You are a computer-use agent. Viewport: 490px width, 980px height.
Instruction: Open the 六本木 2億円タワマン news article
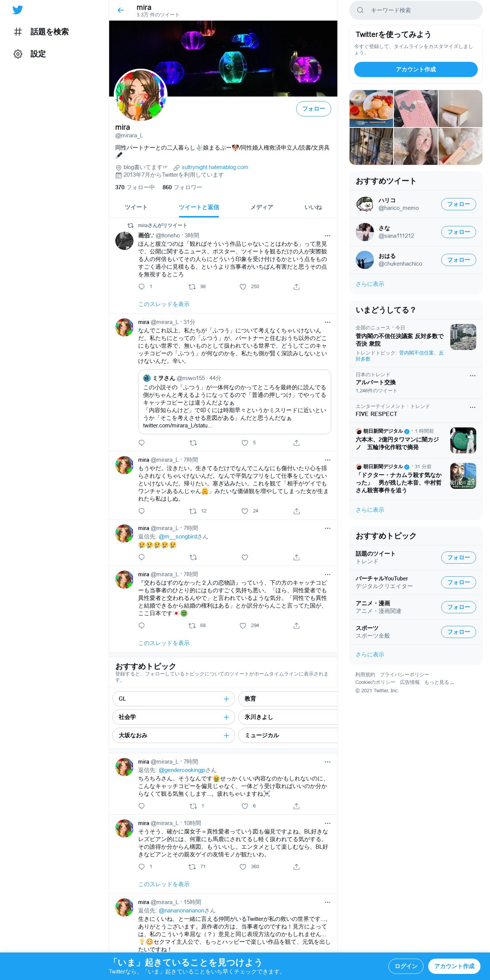click(x=416, y=440)
